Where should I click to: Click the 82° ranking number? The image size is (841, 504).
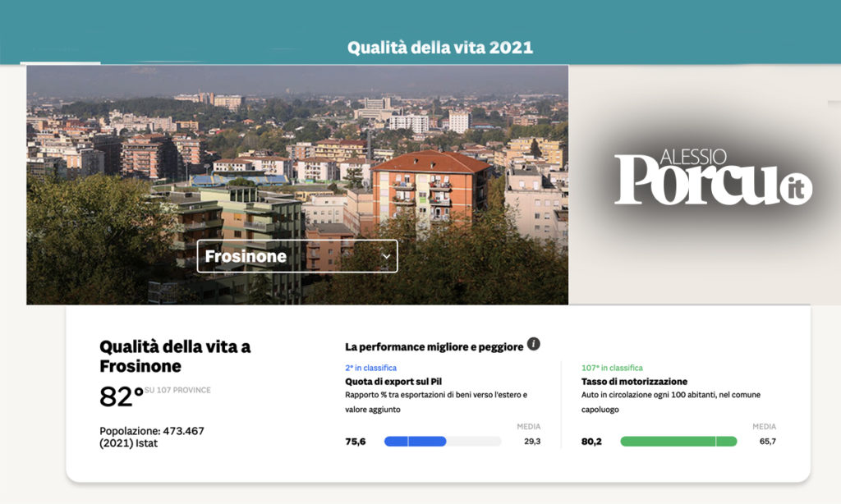[122, 397]
